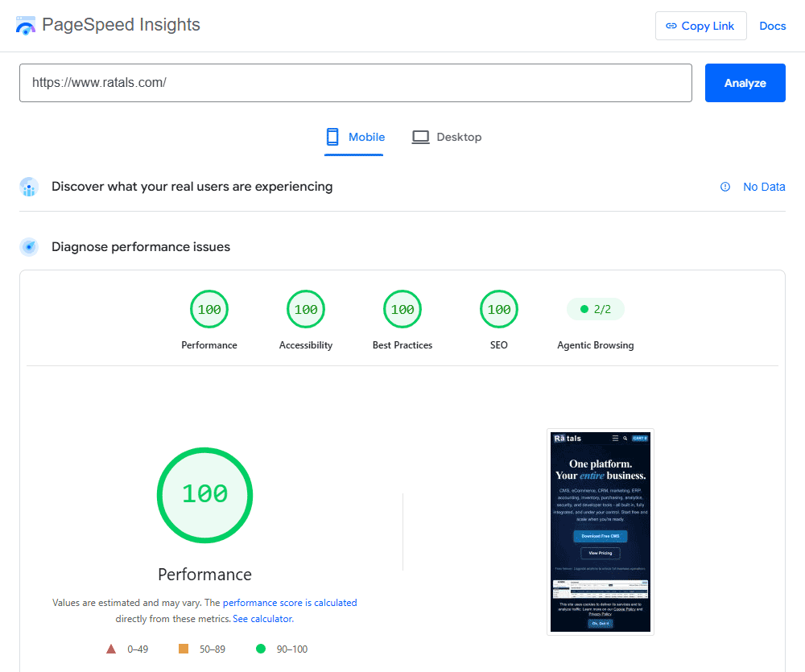Select the Accessibility score gauge

pos(306,309)
